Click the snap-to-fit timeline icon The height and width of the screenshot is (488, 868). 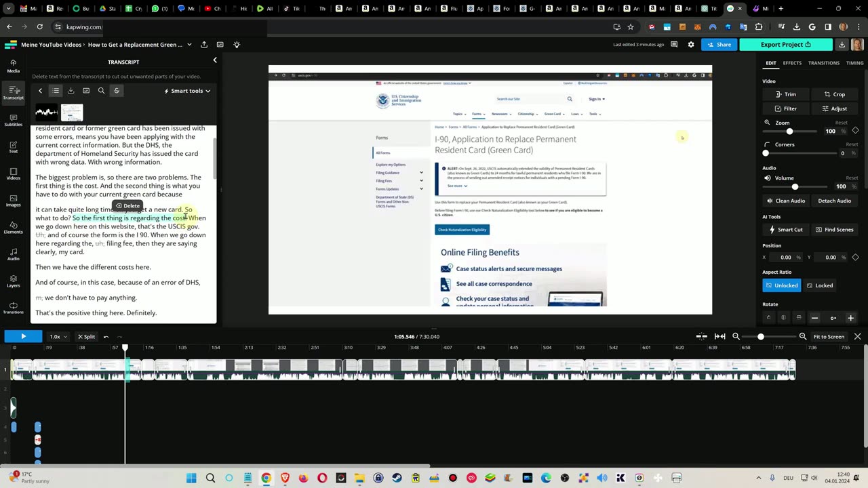(x=719, y=337)
